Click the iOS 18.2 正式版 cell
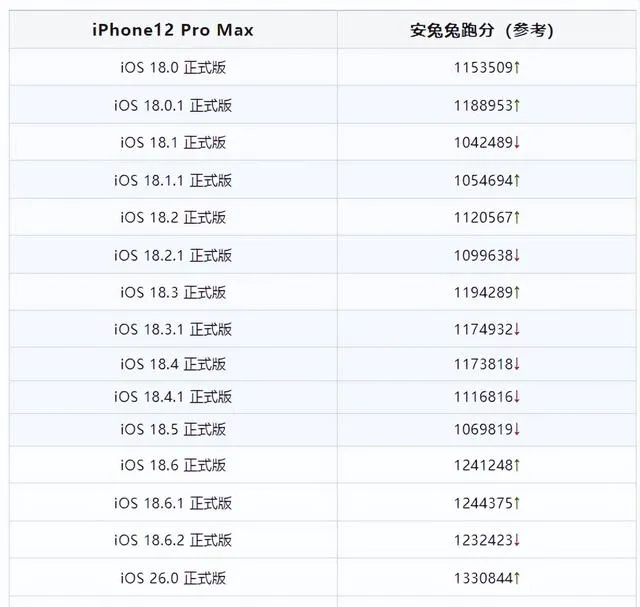This screenshot has width=640, height=607. (x=173, y=218)
